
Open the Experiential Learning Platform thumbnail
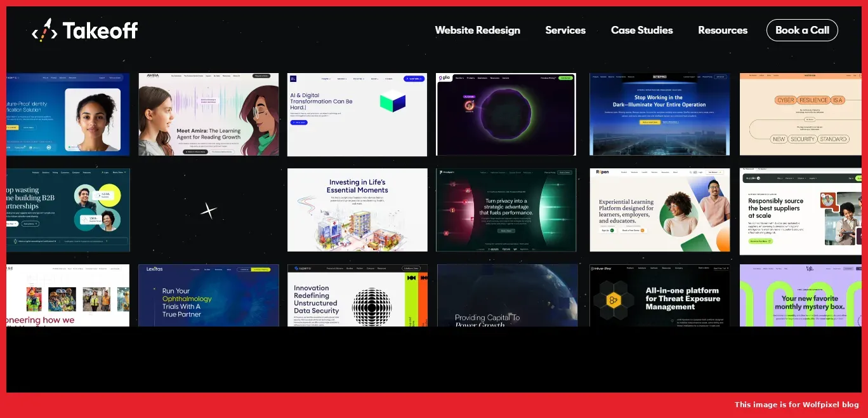click(660, 210)
